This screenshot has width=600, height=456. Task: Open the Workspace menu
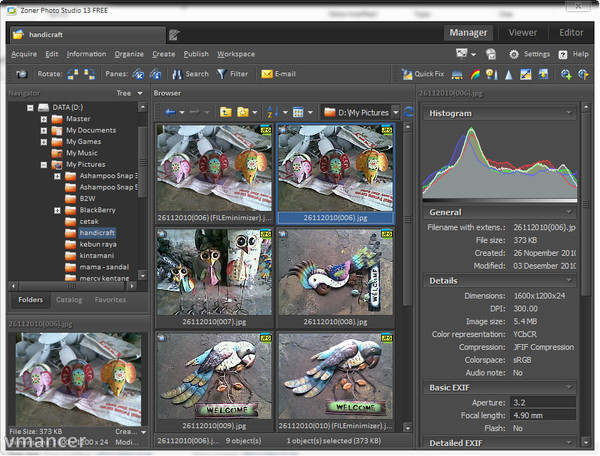(236, 54)
